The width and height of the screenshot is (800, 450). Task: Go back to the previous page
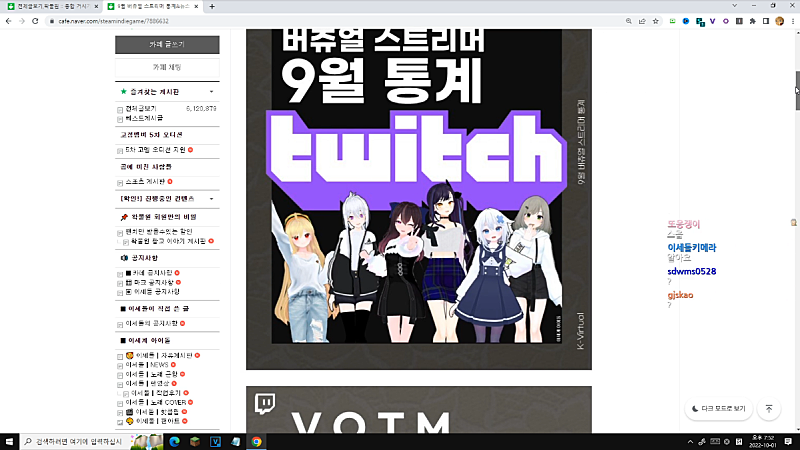point(9,21)
